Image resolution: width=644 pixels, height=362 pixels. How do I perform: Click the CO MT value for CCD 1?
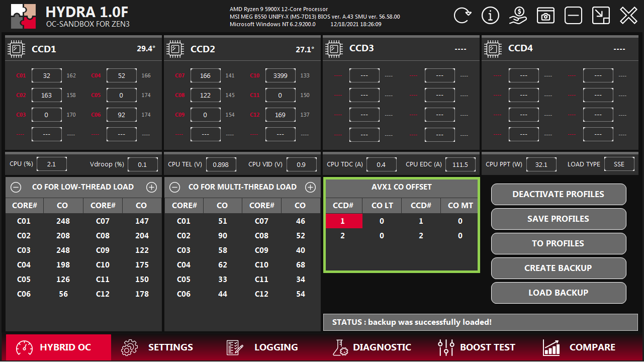(460, 221)
